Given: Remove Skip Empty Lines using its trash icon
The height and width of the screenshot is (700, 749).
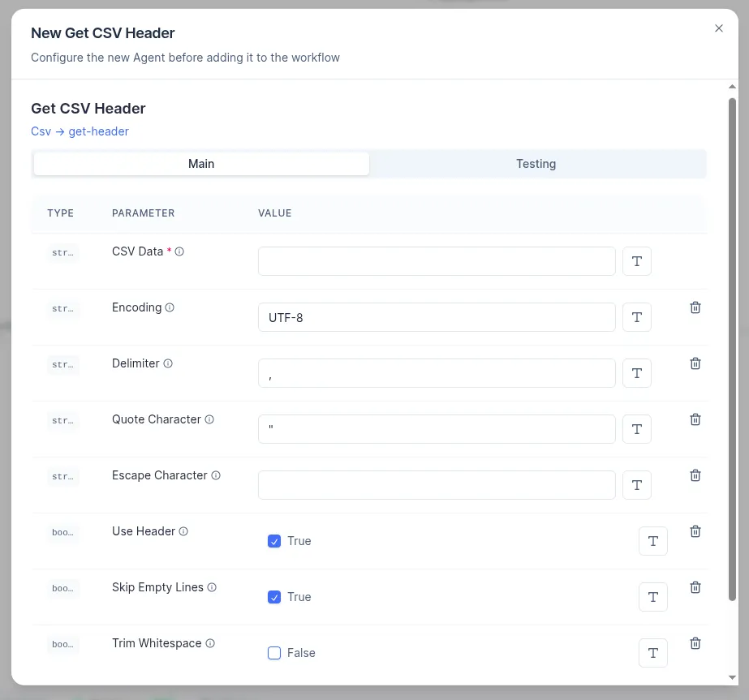Looking at the screenshot, I should [695, 586].
